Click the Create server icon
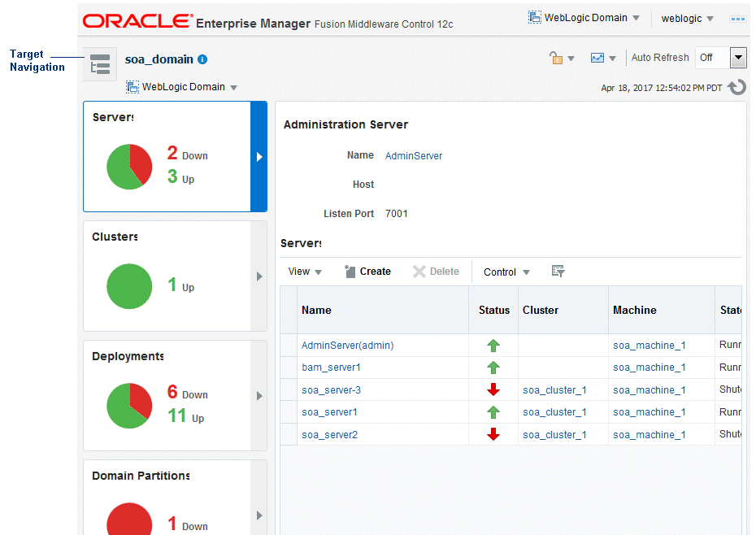Image resolution: width=756 pixels, height=535 pixels. [350, 272]
